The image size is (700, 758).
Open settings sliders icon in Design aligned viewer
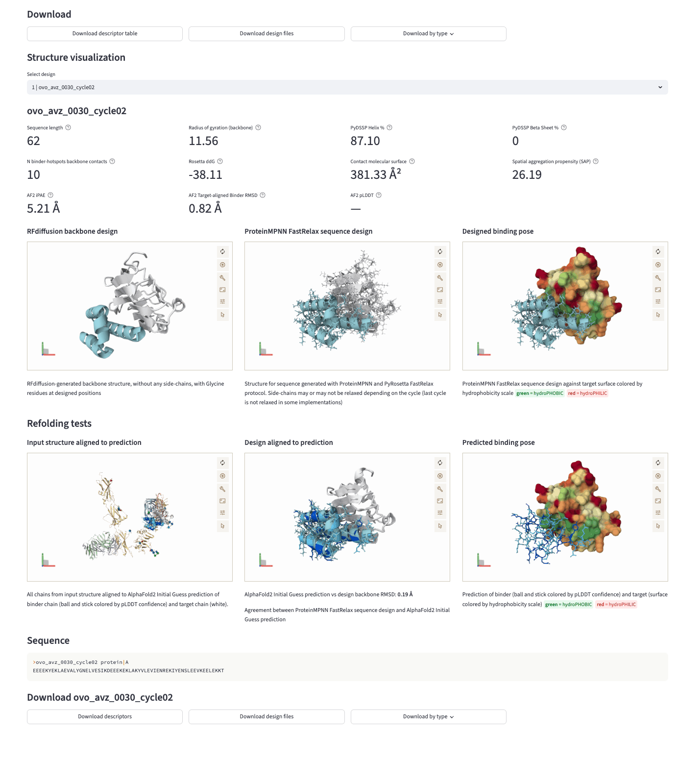pos(440,513)
